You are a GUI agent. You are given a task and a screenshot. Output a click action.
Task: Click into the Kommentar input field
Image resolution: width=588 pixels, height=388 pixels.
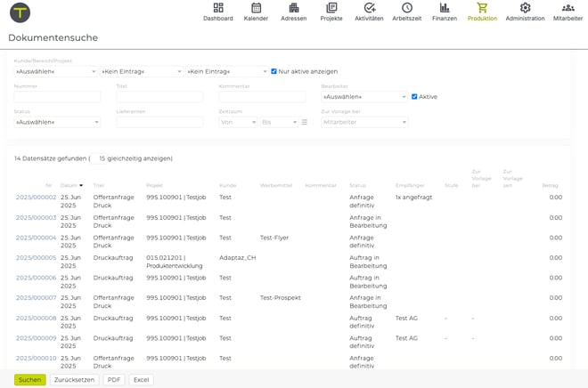click(x=262, y=97)
